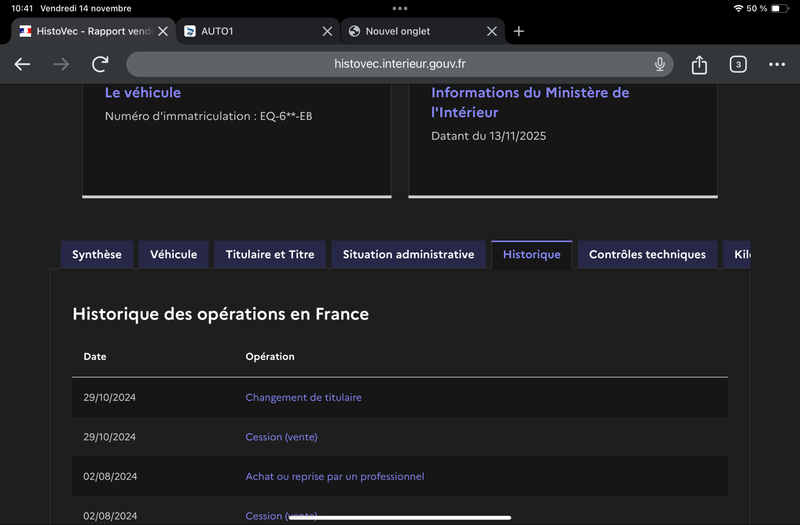
Task: Close the HistoVec tab
Action: pyautogui.click(x=163, y=31)
